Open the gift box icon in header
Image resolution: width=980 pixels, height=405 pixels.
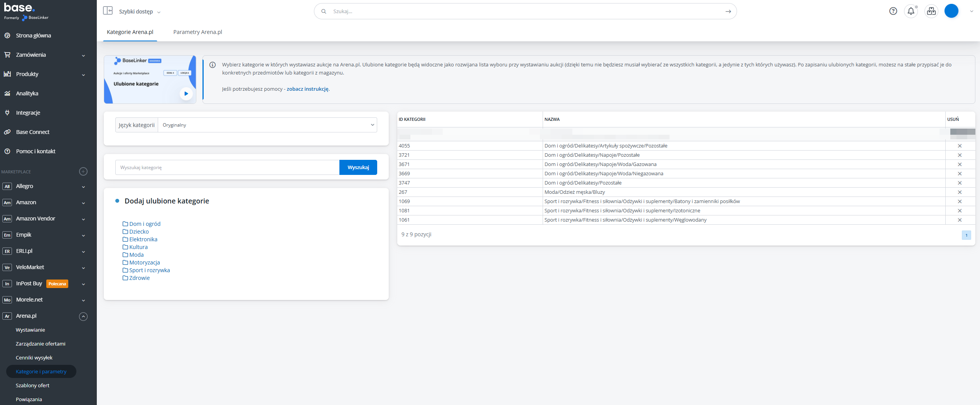[931, 11]
